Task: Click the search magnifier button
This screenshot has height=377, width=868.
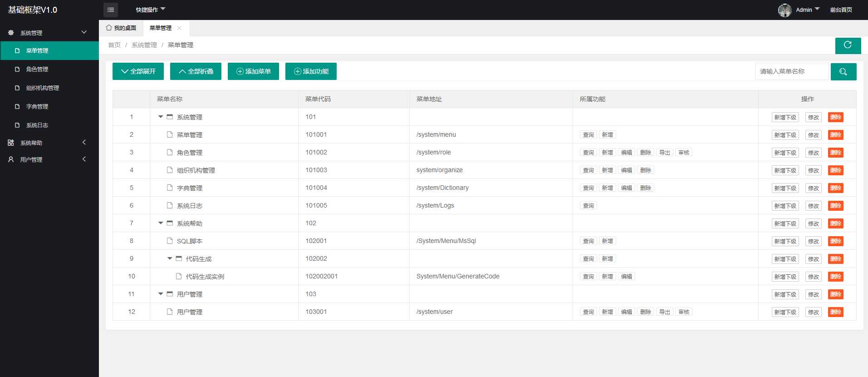Action: 843,72
